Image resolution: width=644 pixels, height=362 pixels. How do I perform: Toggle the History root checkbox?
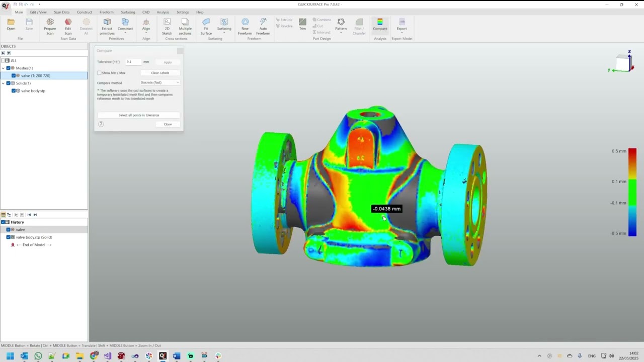(x=3, y=222)
